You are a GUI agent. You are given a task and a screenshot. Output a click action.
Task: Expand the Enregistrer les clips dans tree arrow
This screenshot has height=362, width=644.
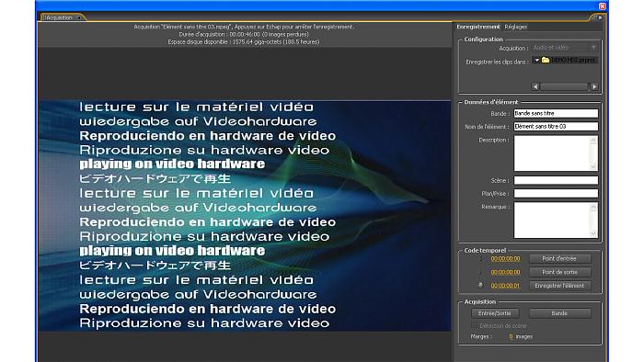pos(536,61)
